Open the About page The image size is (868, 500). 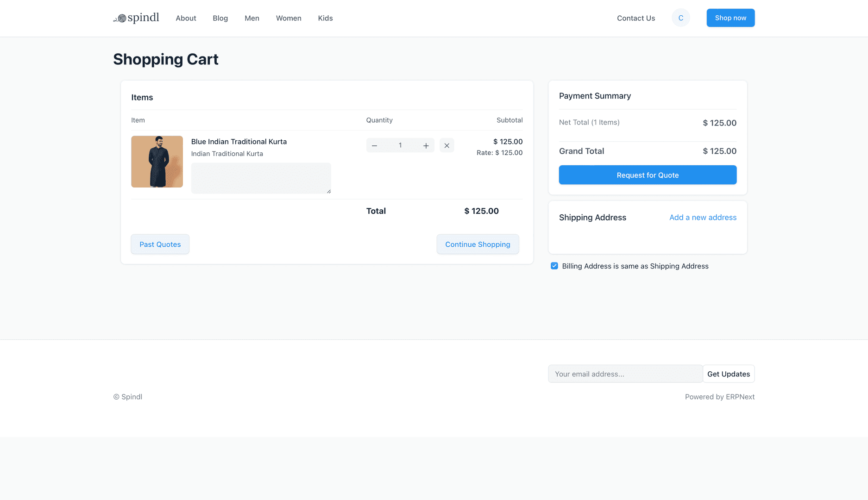[x=185, y=18]
